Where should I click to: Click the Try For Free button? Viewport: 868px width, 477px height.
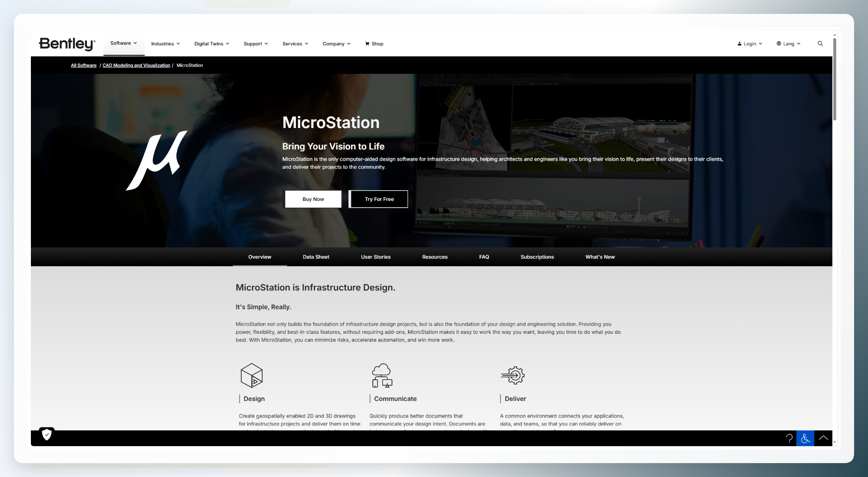coord(379,199)
